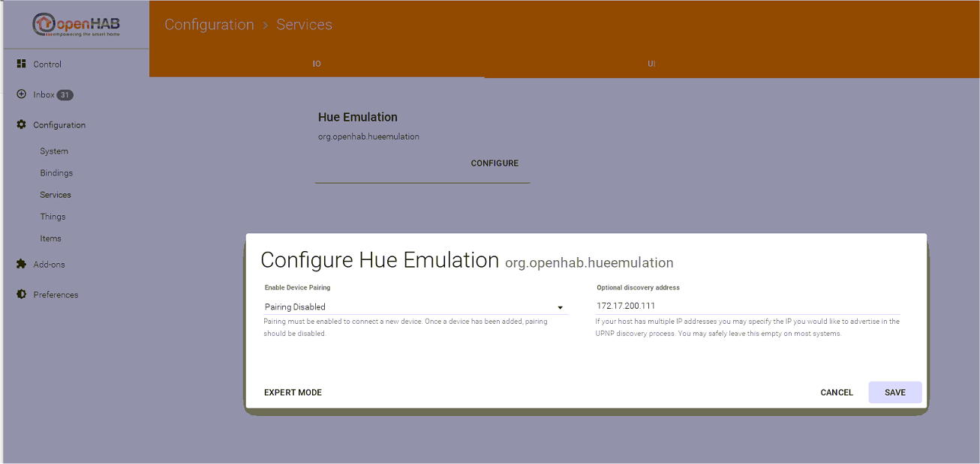
Task: Click the openHAB logo
Action: pos(76,25)
